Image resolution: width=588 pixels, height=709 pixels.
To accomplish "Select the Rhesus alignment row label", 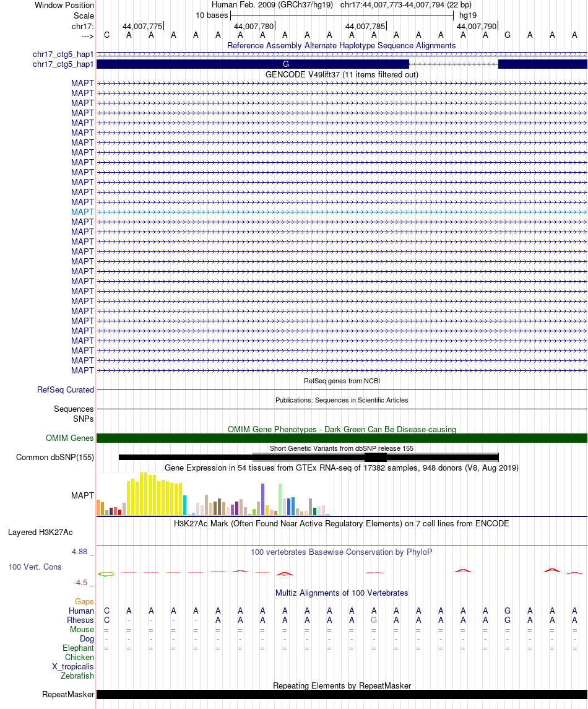I will 80,620.
